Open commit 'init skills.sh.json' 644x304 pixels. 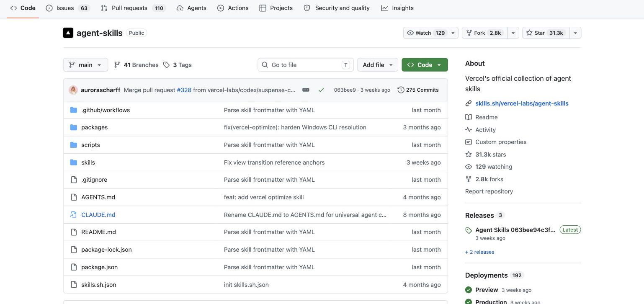[246, 285]
